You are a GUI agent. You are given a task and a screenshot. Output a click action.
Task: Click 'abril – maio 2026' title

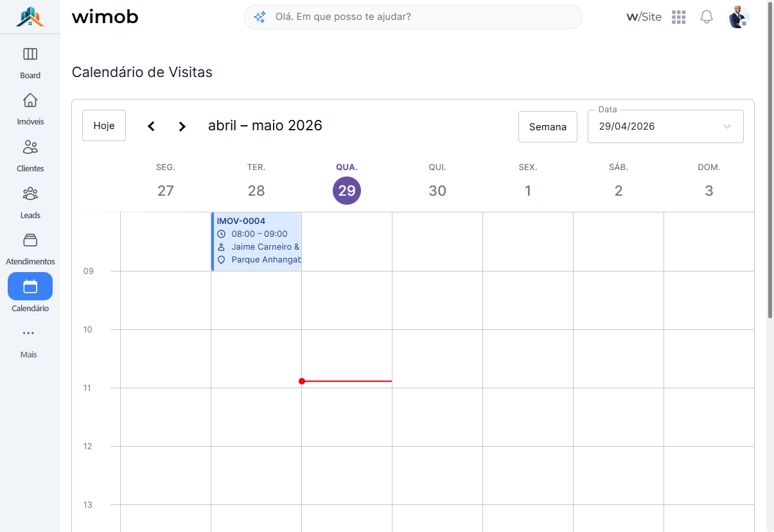265,125
